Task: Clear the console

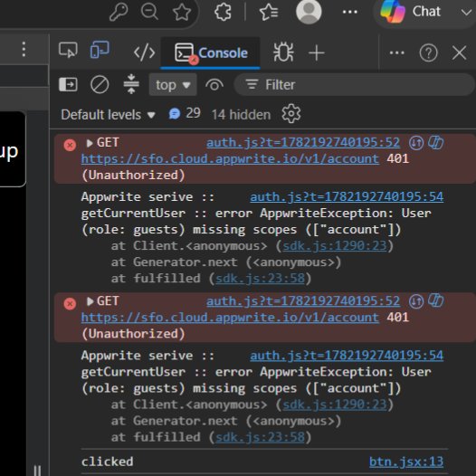Action: pos(100,84)
